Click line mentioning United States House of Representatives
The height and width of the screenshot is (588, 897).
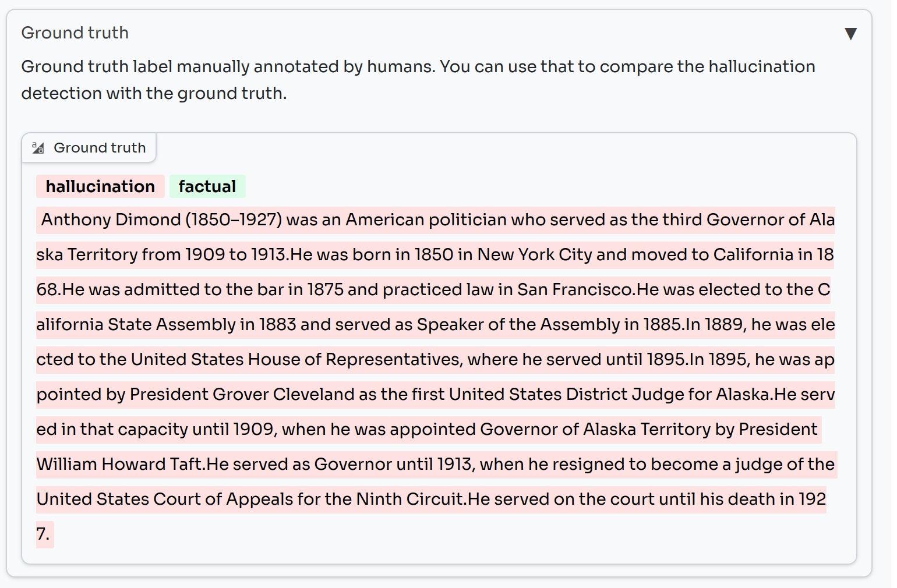[436, 360]
